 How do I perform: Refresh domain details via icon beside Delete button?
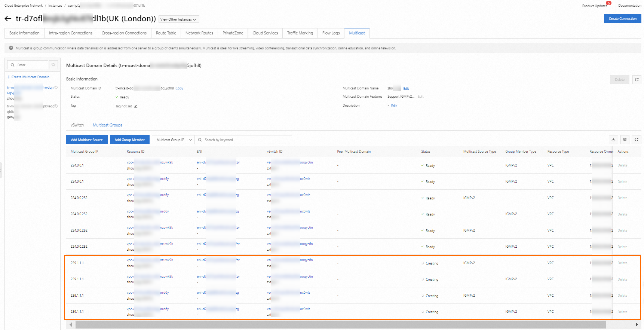(637, 80)
